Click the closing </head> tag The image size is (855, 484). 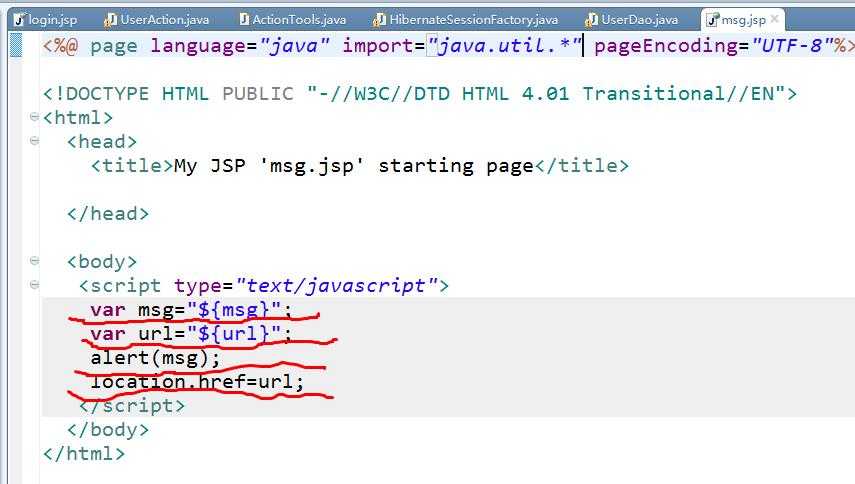pyautogui.click(x=107, y=214)
